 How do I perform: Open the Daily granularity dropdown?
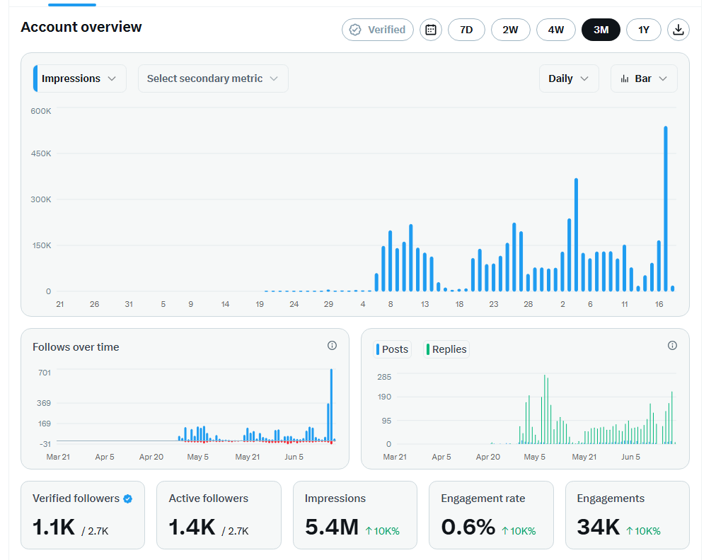[x=569, y=78]
